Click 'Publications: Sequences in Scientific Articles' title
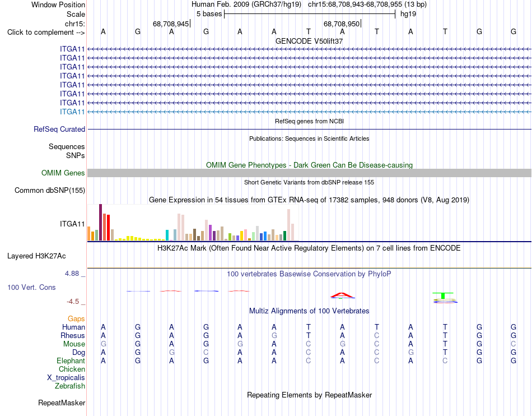The width and height of the screenshot is (532, 416). [309, 138]
